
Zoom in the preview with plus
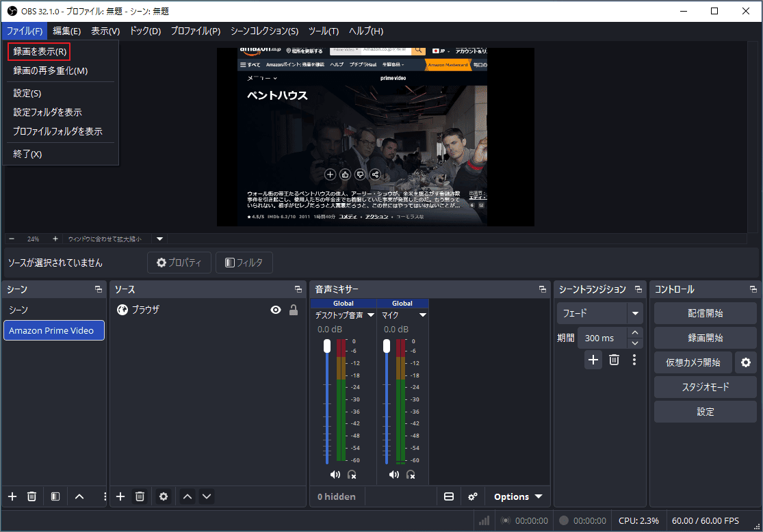[55, 239]
